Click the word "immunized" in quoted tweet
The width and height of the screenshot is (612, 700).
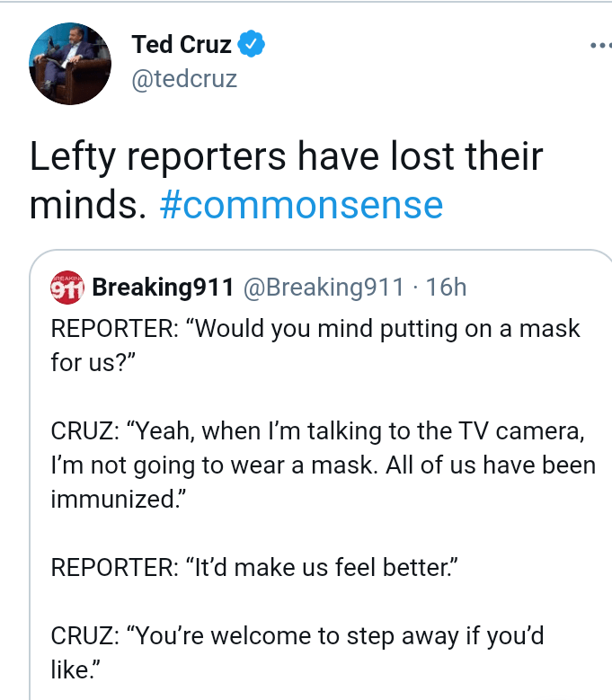pos(108,500)
